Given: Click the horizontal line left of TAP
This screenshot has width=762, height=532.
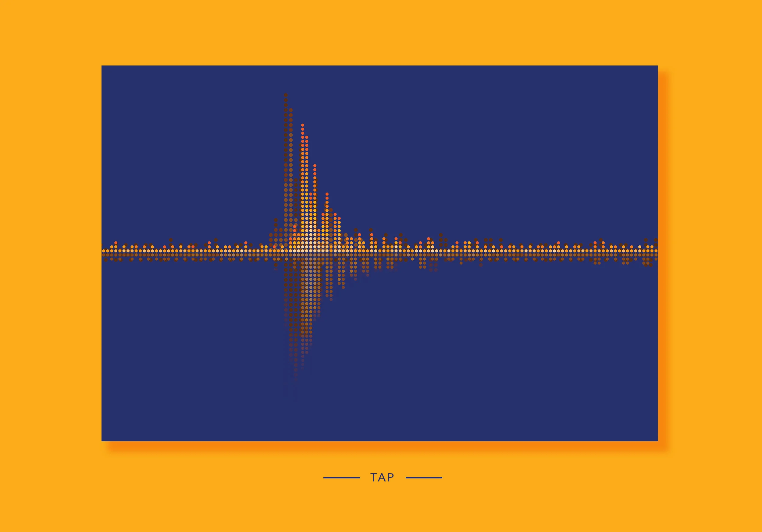Looking at the screenshot, I should [341, 477].
